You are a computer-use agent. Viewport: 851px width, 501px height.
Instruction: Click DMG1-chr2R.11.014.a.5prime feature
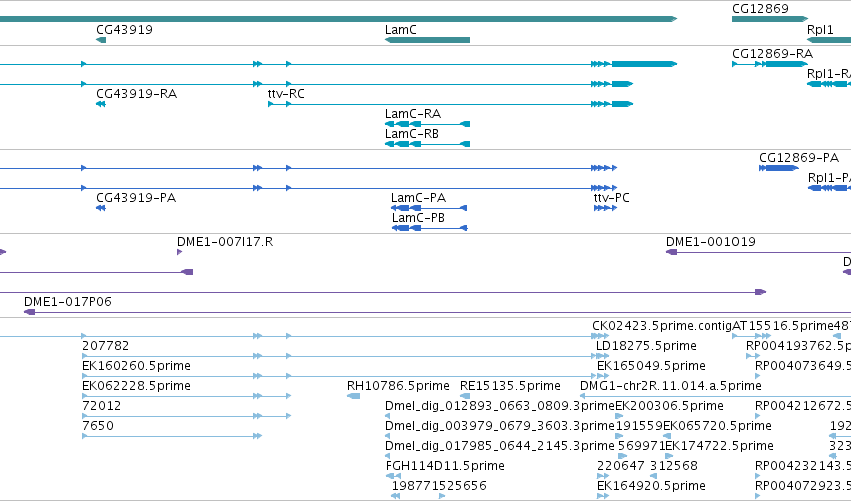(671, 386)
